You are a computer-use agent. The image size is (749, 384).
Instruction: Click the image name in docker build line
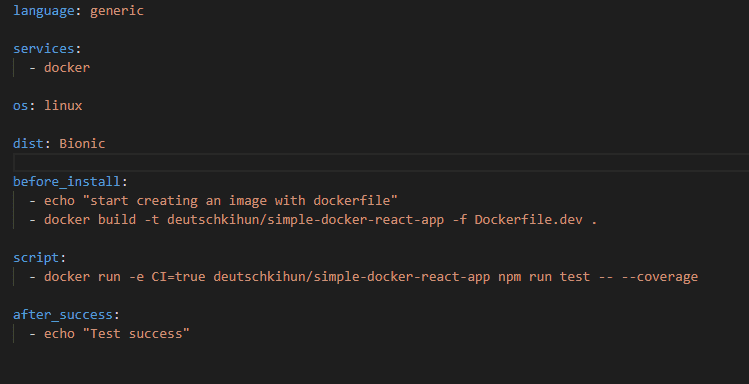305,220
